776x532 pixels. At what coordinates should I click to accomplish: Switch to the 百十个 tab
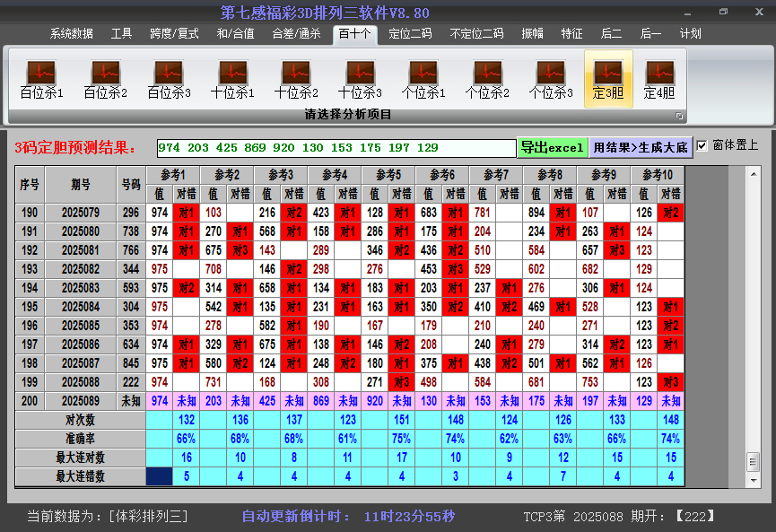coord(354,34)
